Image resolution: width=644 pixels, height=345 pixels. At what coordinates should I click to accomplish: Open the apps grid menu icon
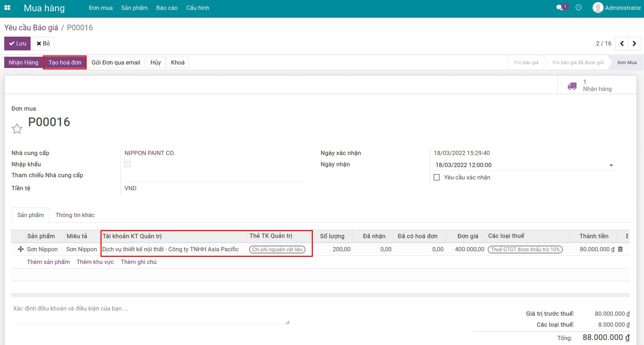(7, 8)
